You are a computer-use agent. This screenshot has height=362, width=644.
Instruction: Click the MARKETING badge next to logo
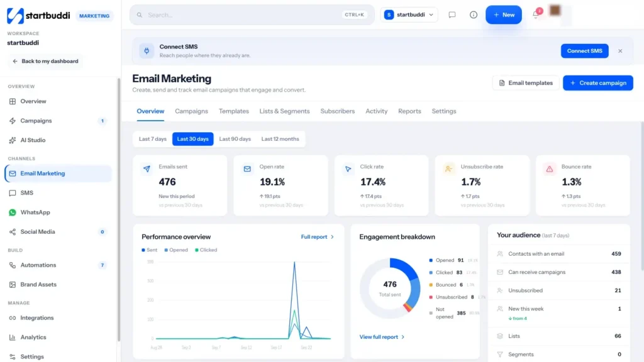[94, 16]
